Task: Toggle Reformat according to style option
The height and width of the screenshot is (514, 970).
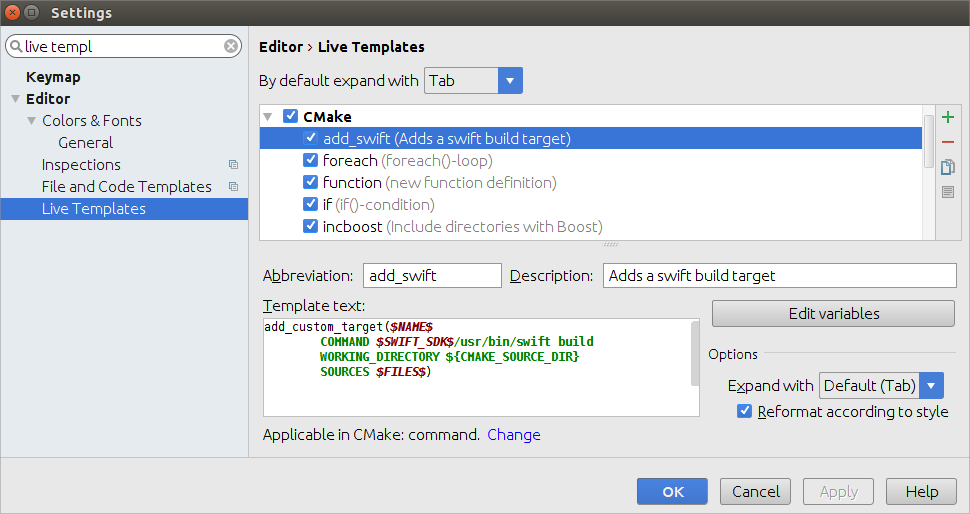Action: [x=744, y=412]
